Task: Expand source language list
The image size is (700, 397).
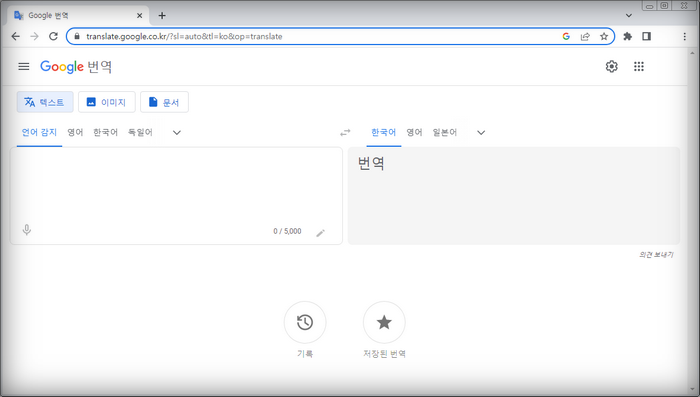Action: coord(177,133)
